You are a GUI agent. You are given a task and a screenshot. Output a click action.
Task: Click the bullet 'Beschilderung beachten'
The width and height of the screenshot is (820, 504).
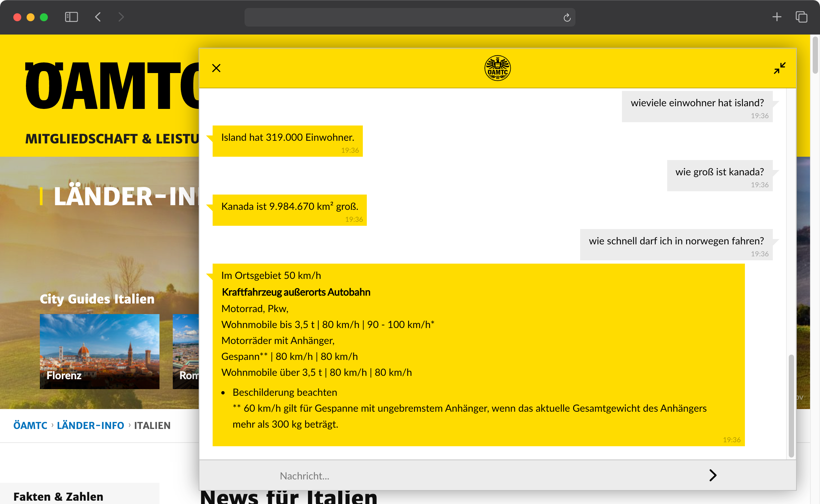(285, 392)
